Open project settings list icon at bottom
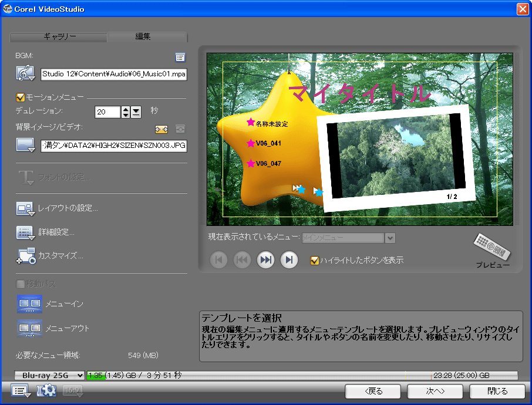The width and height of the screenshot is (532, 405). [20, 391]
